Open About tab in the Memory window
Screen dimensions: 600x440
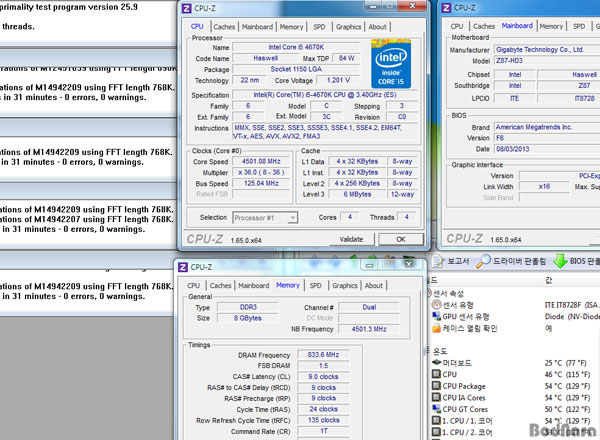373,285
